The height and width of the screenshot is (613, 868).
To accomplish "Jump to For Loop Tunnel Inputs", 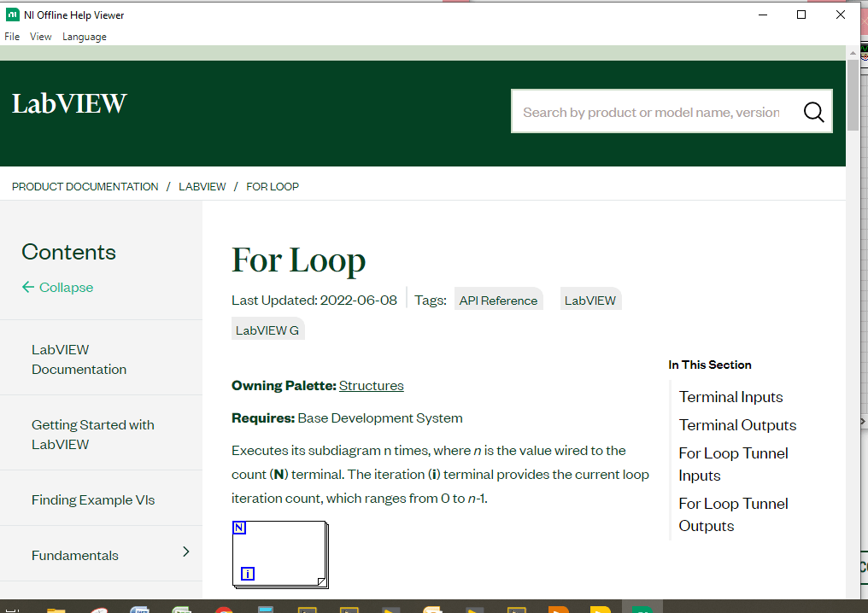I will (x=733, y=464).
